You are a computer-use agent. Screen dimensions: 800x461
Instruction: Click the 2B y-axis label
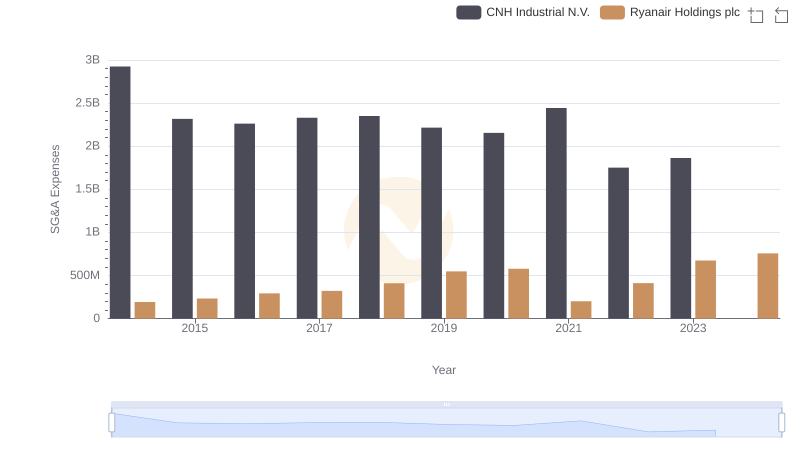coord(92,146)
